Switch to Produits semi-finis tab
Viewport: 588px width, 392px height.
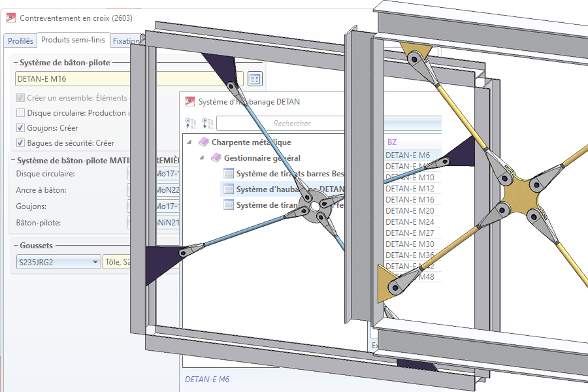tap(73, 40)
